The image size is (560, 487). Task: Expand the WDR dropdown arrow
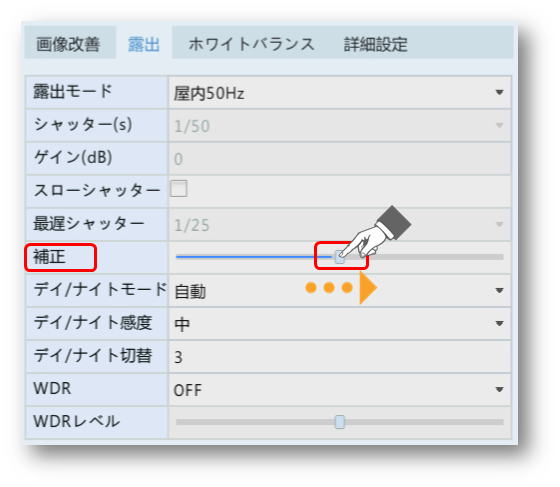point(499,389)
